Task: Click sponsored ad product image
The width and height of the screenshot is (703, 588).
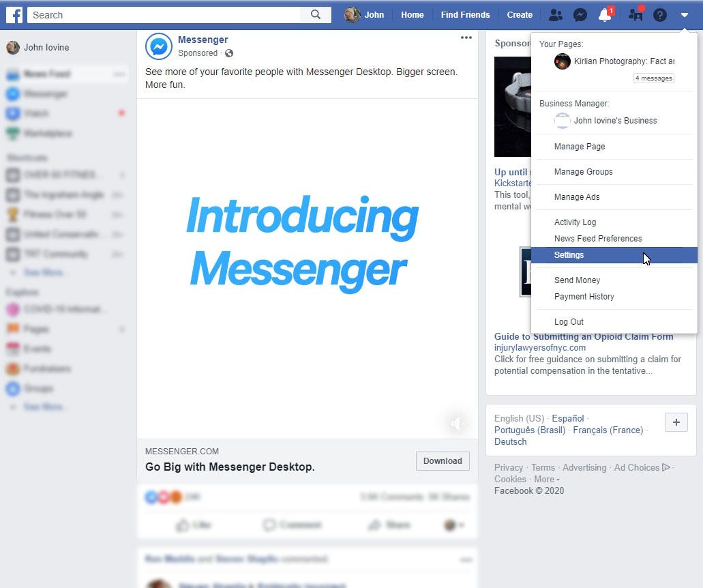Action: click(x=513, y=106)
